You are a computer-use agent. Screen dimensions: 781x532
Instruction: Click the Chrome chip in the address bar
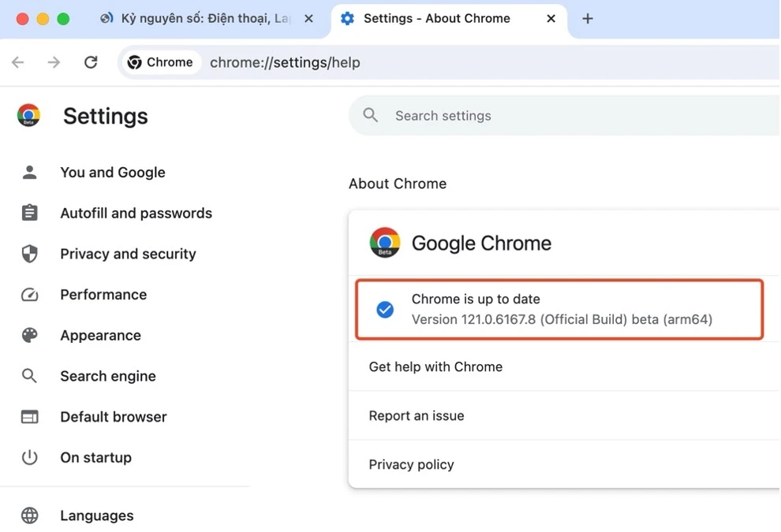(x=160, y=61)
